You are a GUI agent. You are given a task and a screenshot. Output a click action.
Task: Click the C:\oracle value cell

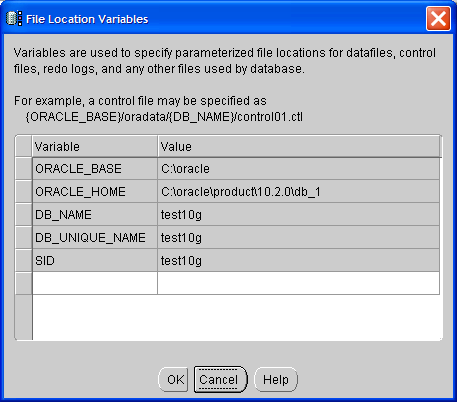click(x=298, y=169)
